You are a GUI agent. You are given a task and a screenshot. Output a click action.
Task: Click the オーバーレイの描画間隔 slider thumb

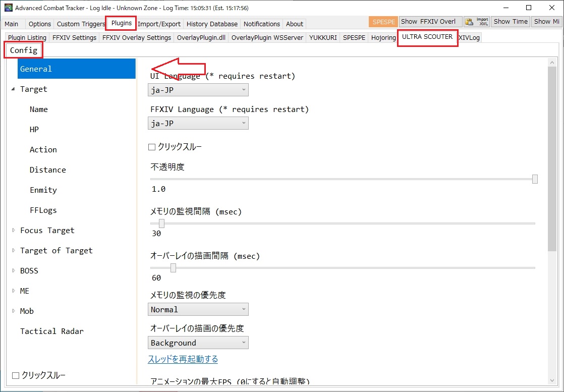(x=173, y=268)
